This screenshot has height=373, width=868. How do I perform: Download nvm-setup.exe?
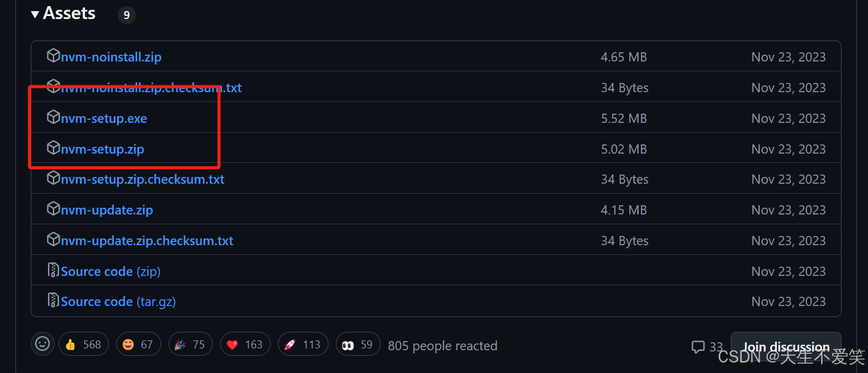[x=104, y=118]
